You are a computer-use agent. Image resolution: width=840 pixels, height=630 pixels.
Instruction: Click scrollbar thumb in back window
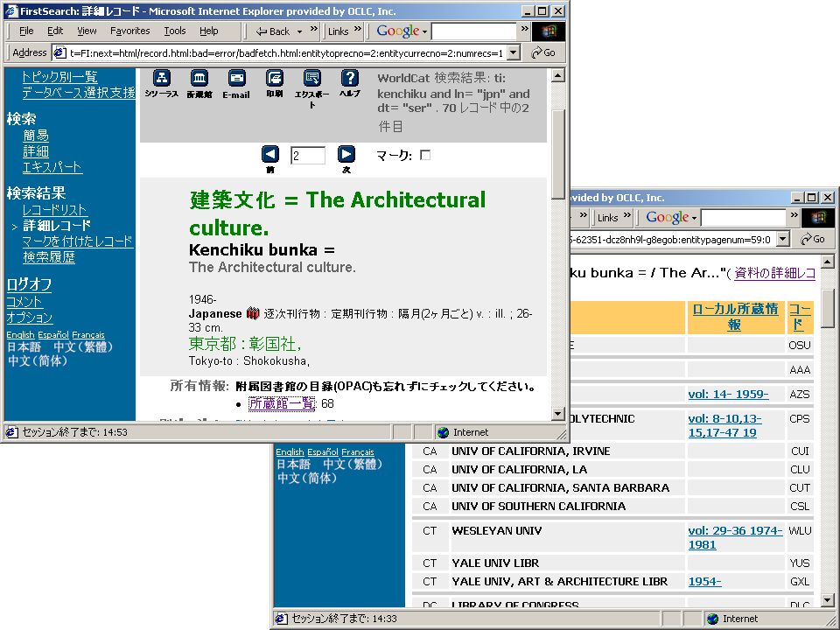click(x=827, y=309)
